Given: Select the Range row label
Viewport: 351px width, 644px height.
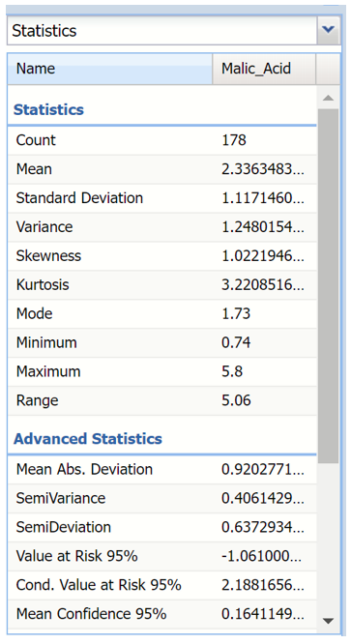Looking at the screenshot, I should click(x=37, y=400).
